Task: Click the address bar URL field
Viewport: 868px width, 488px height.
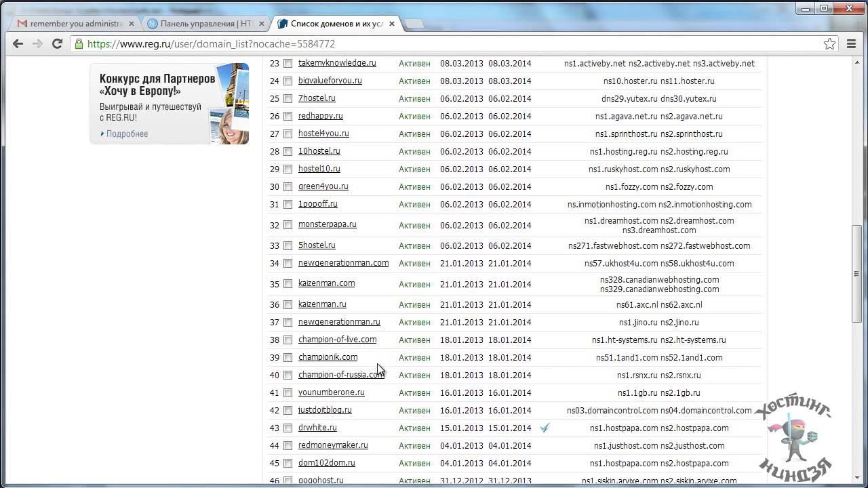Action: pos(454,43)
